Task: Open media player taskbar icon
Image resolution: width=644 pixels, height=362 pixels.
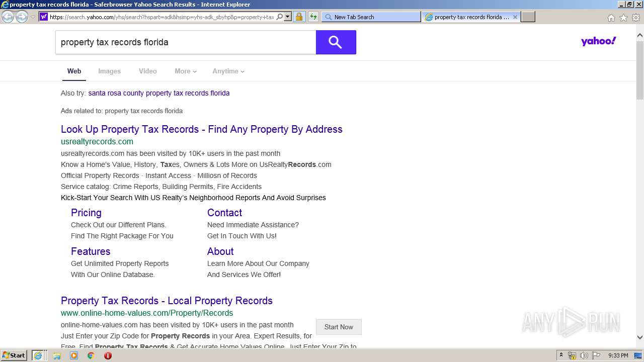Action: tap(74, 355)
